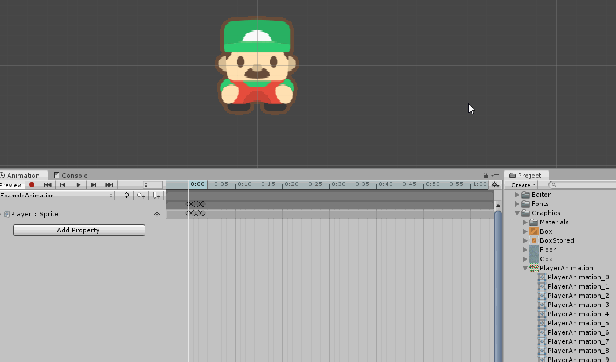Select the PlayerAnimation_2 sprite icon
Viewport: 616px width, 362px height.
(542, 296)
